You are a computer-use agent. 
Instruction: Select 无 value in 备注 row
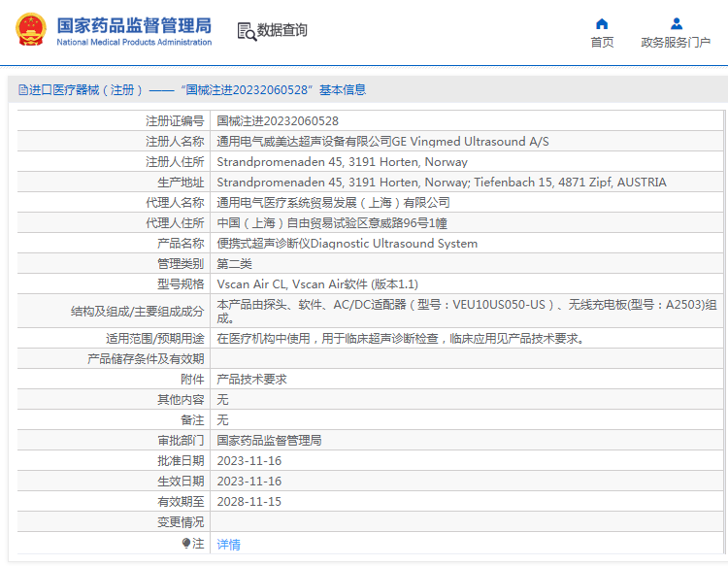(x=223, y=420)
